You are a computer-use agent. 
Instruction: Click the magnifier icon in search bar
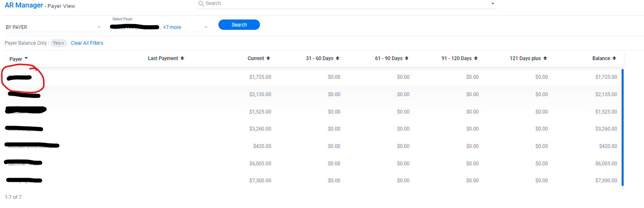tap(201, 4)
